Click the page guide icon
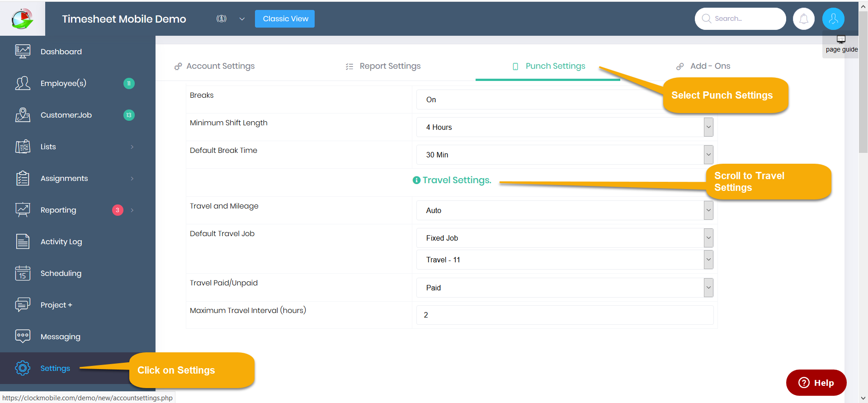The image size is (868, 403). [841, 39]
